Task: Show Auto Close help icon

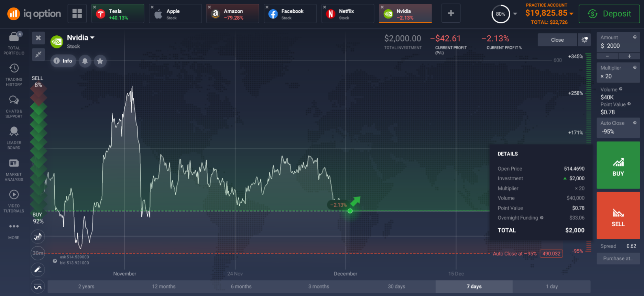Action: pyautogui.click(x=635, y=123)
